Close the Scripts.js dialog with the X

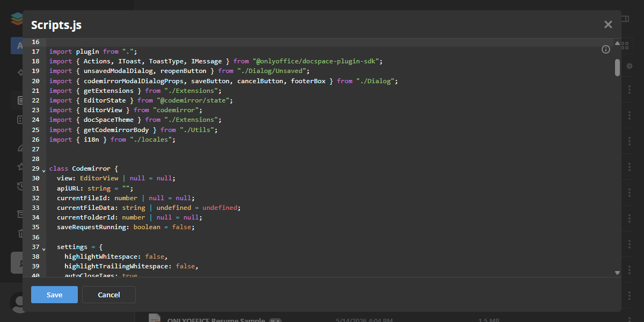(608, 24)
